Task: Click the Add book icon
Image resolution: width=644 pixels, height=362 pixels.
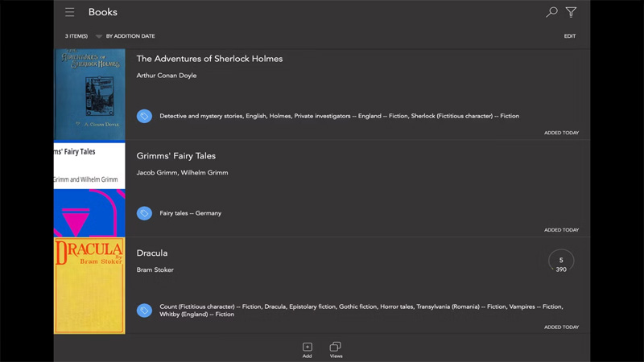Action: 307,349
